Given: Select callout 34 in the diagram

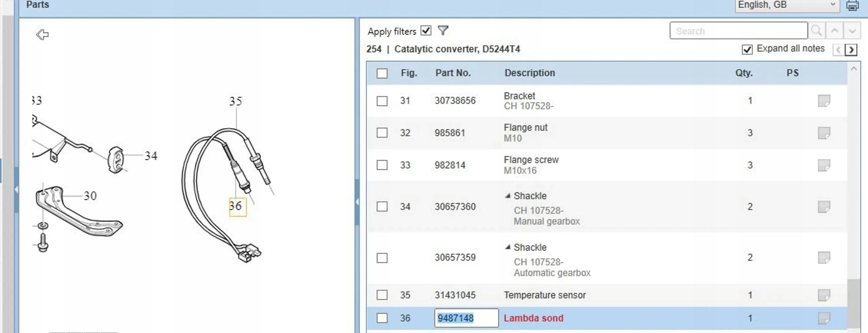Looking at the screenshot, I should (151, 156).
